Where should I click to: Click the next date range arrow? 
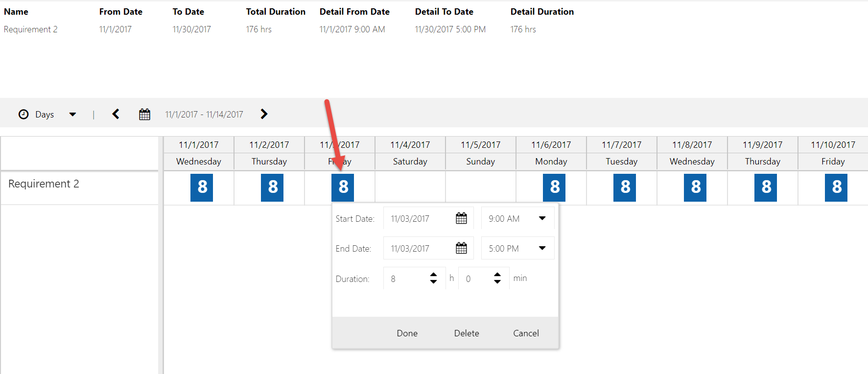264,114
